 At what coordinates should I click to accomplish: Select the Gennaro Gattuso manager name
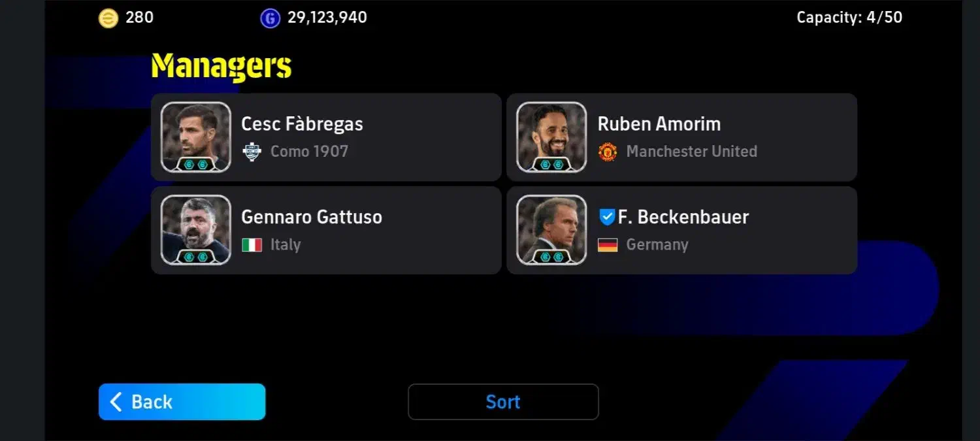312,217
